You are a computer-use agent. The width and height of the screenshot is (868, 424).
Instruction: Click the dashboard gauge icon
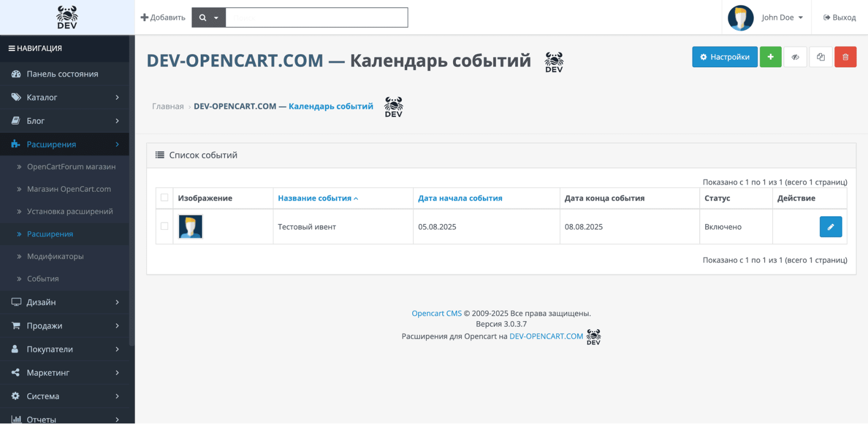tap(16, 74)
